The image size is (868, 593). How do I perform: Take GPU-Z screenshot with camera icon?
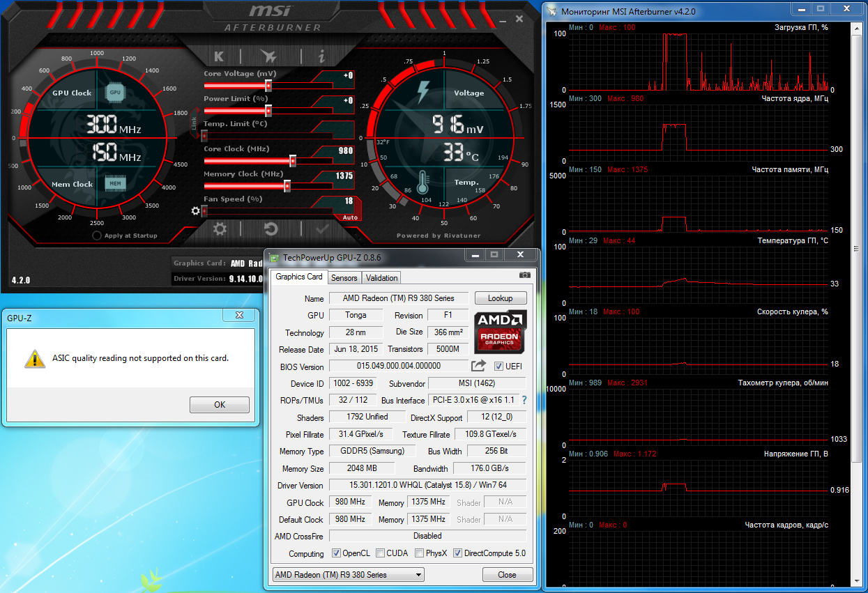click(x=525, y=275)
